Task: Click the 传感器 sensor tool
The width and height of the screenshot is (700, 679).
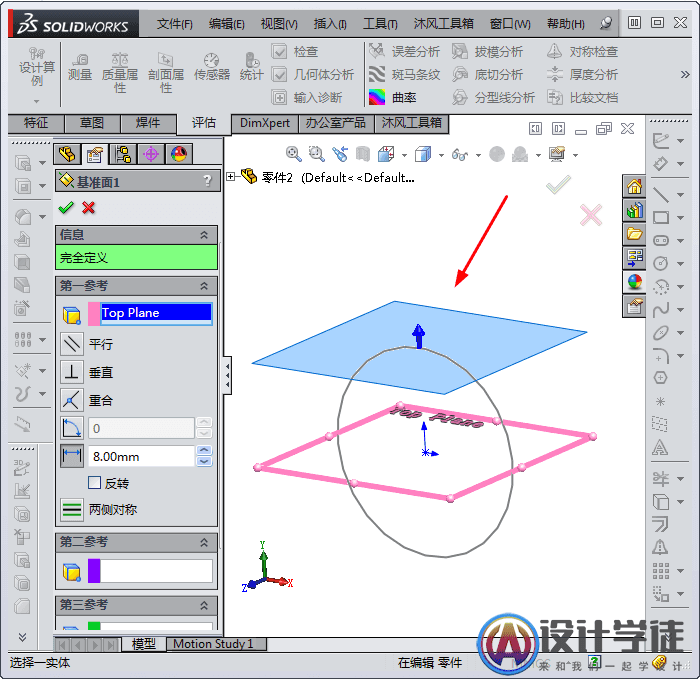Action: [212, 67]
